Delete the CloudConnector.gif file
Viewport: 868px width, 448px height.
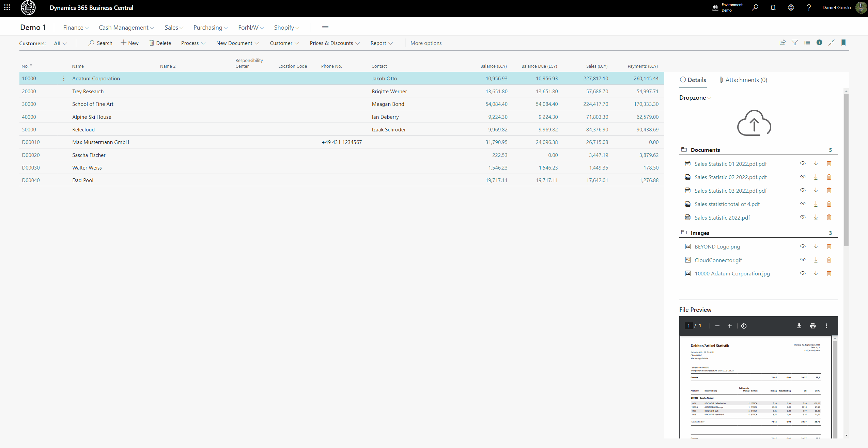pyautogui.click(x=829, y=260)
